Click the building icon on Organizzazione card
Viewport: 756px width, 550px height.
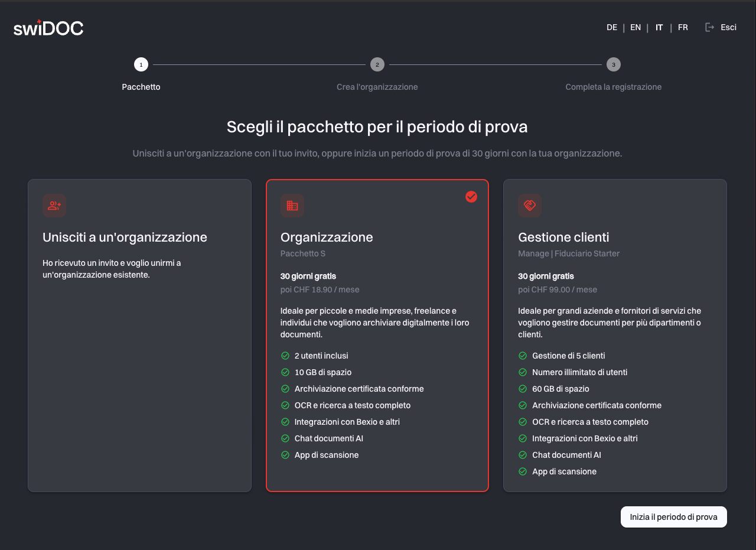point(292,206)
